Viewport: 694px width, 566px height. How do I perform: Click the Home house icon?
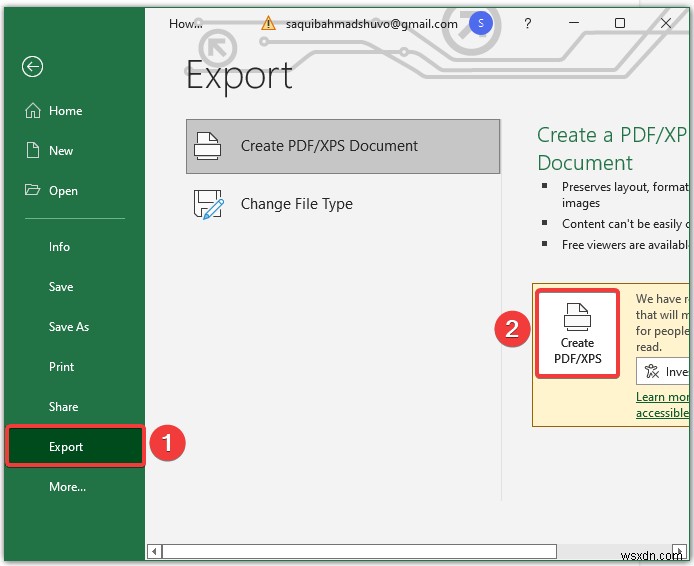(33, 111)
